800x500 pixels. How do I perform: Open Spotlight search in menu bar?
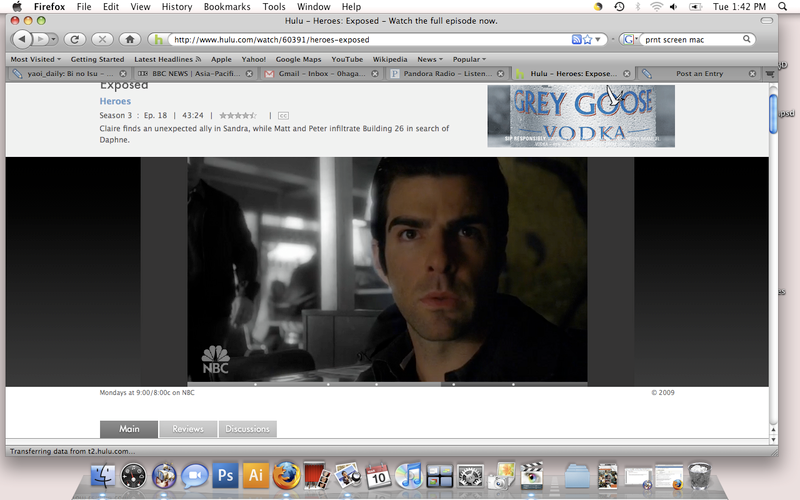(x=782, y=7)
